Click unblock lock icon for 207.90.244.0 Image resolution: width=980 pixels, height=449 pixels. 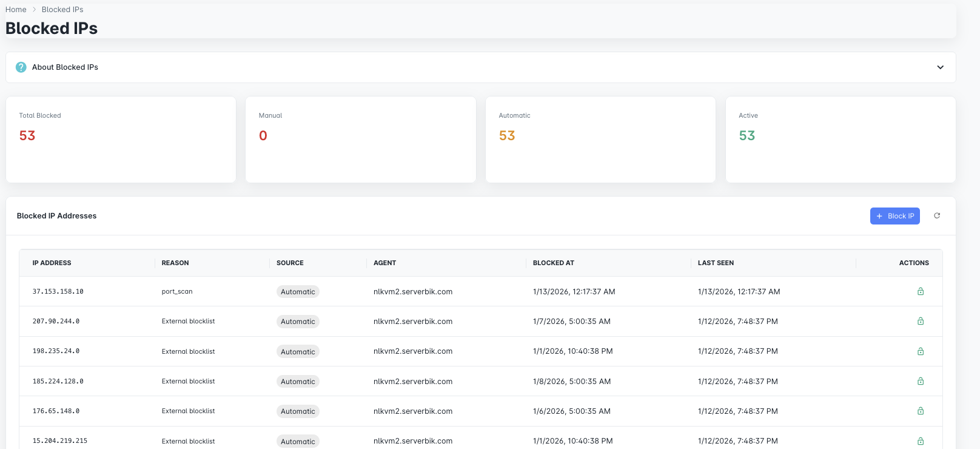(920, 321)
